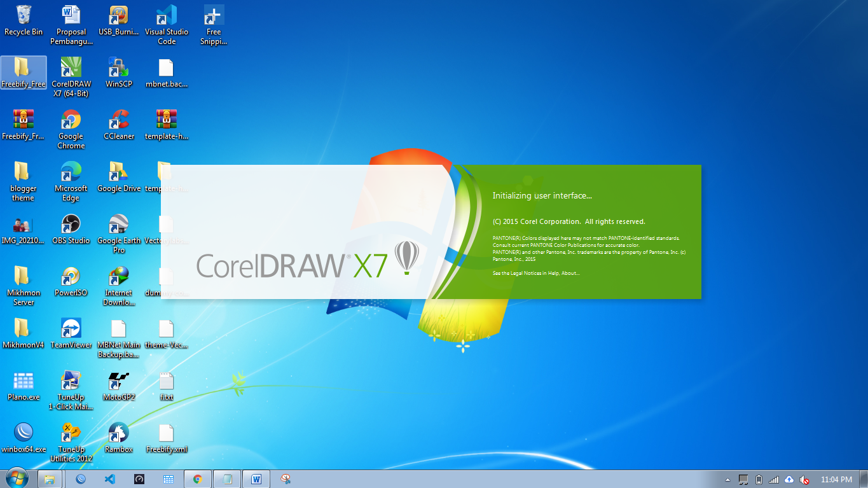
Task: Select the Internet Downlo... manager shortcut
Action: (118, 286)
